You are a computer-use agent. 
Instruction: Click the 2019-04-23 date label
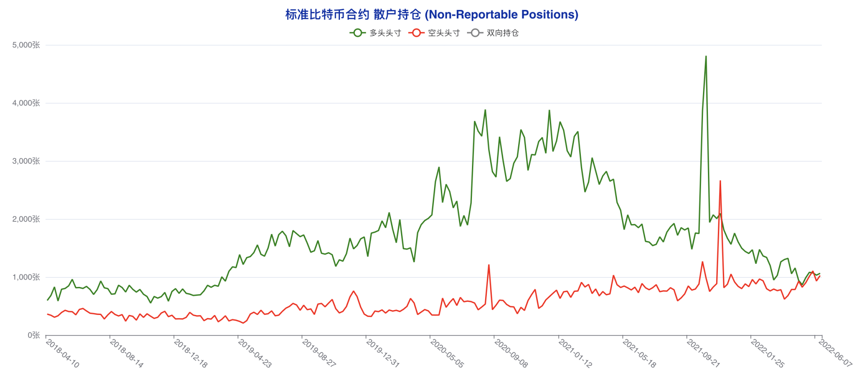click(255, 353)
